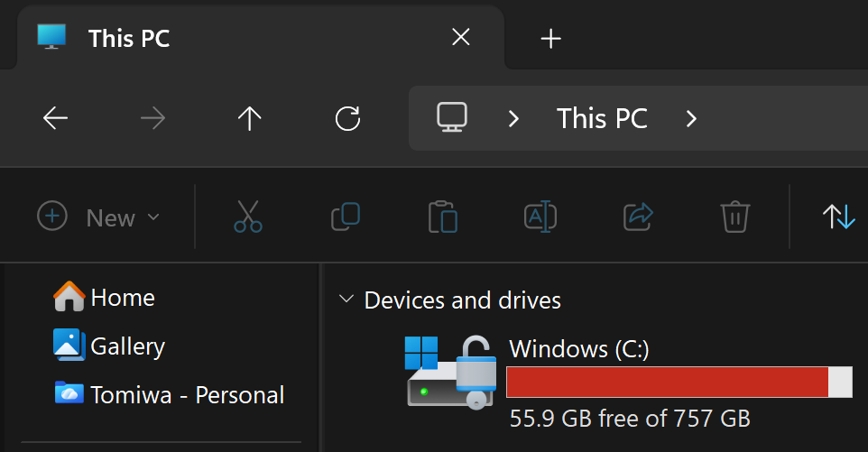
Task: Refresh the This PC view
Action: tap(347, 118)
